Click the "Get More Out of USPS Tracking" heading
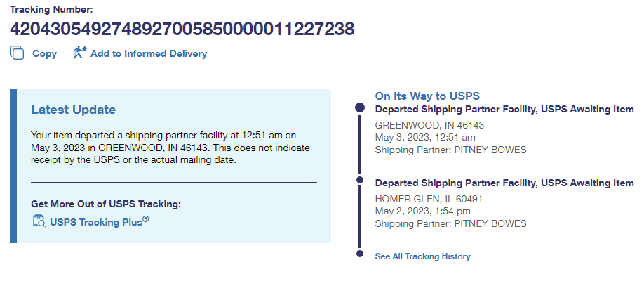This screenshot has height=281, width=644. pos(106,204)
